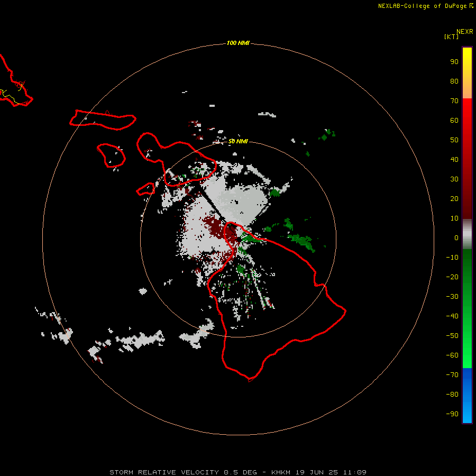
Task: Click the NEXLAB-College of DuPage watermark text
Action: coord(426,6)
